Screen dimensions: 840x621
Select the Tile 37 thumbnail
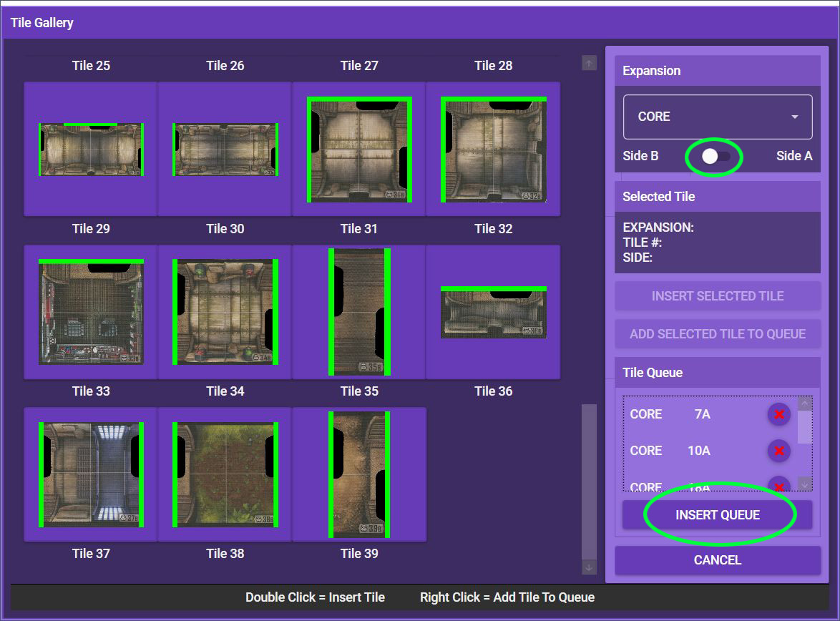coord(91,475)
